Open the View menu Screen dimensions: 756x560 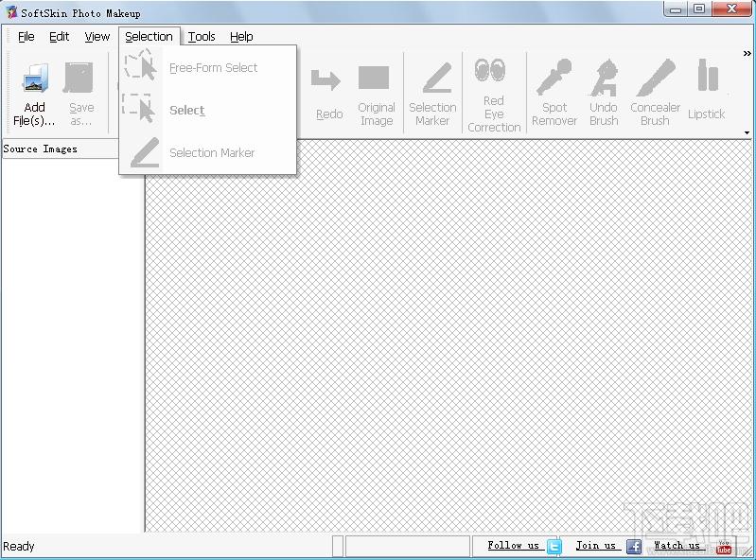coord(97,37)
